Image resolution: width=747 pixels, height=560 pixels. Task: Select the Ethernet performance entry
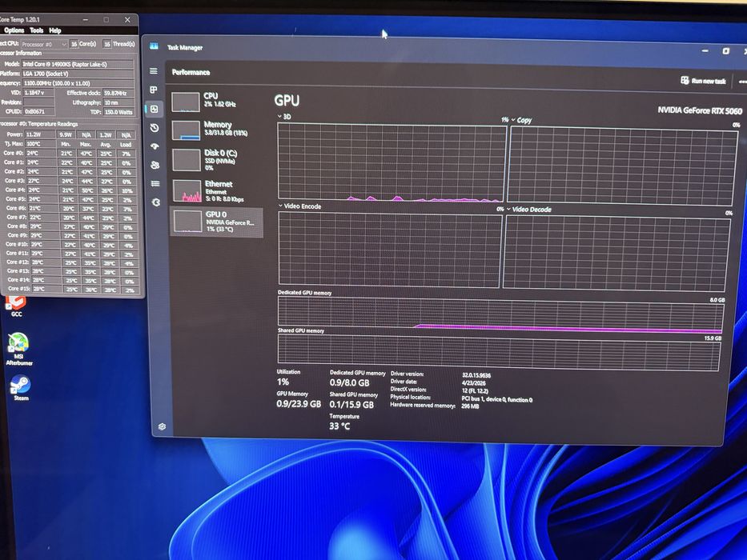click(x=216, y=190)
